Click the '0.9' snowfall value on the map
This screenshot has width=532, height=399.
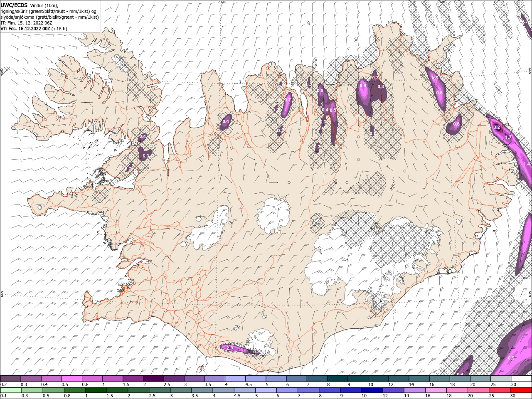pyautogui.click(x=363, y=86)
